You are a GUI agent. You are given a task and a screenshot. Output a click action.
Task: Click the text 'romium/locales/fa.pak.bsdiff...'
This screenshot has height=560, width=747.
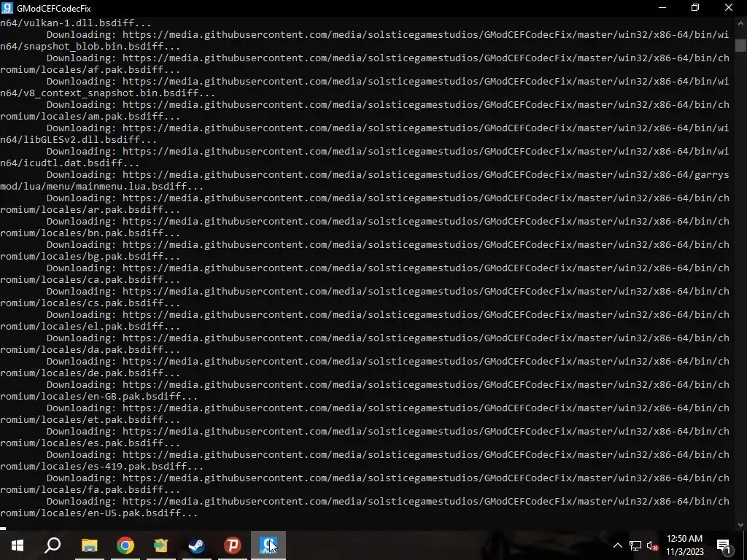coord(90,489)
